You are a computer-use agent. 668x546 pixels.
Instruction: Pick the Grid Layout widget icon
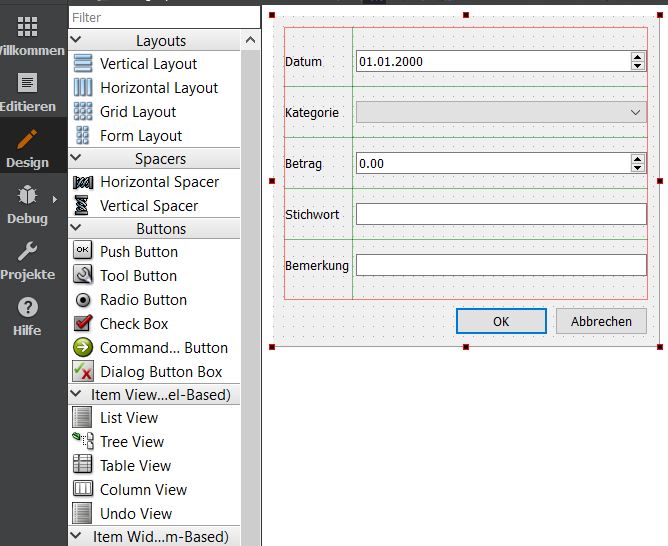pyautogui.click(x=83, y=112)
